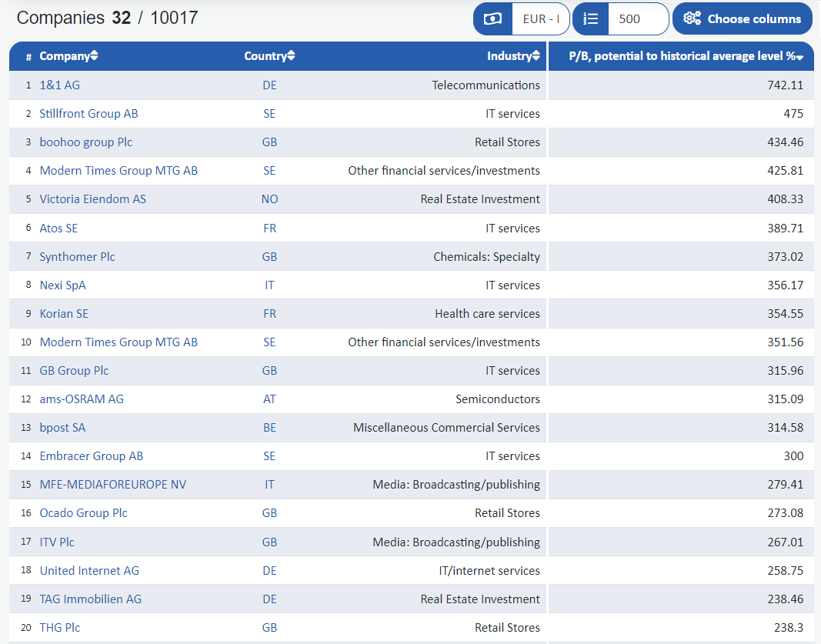Open the 500 rows count dropdown

(638, 18)
